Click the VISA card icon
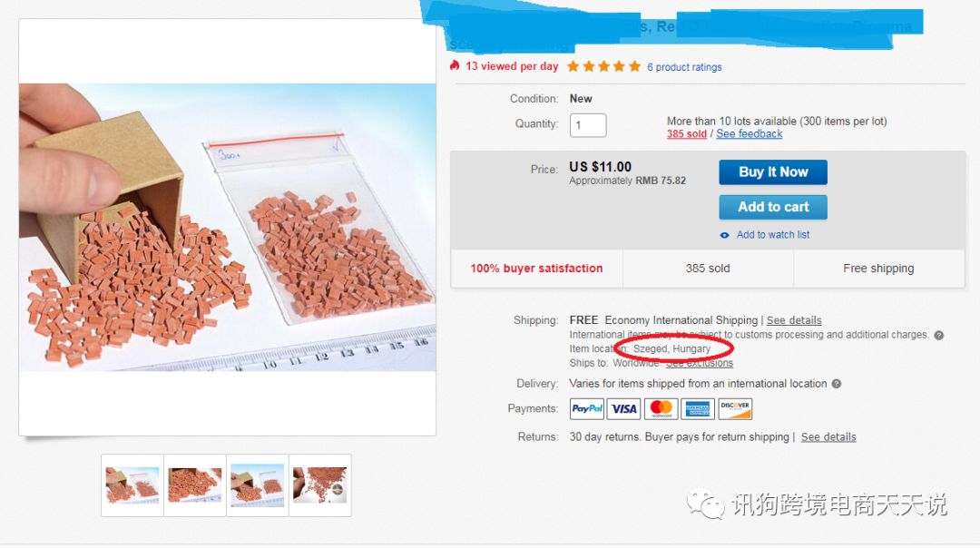The width and height of the screenshot is (980, 548). point(623,408)
